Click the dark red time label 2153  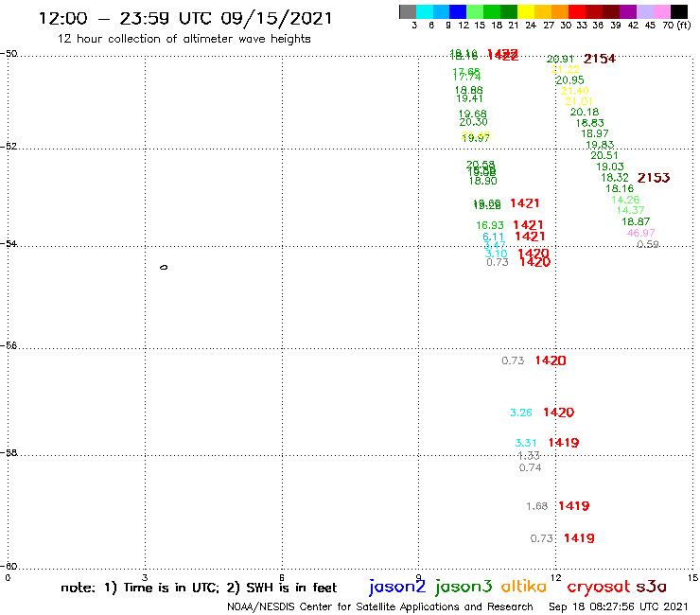[x=654, y=178]
